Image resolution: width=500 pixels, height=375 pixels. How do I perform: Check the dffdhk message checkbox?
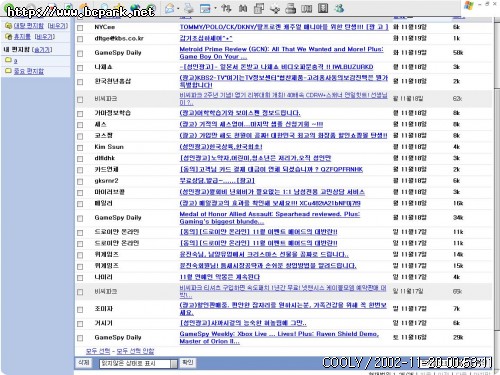pos(80,159)
